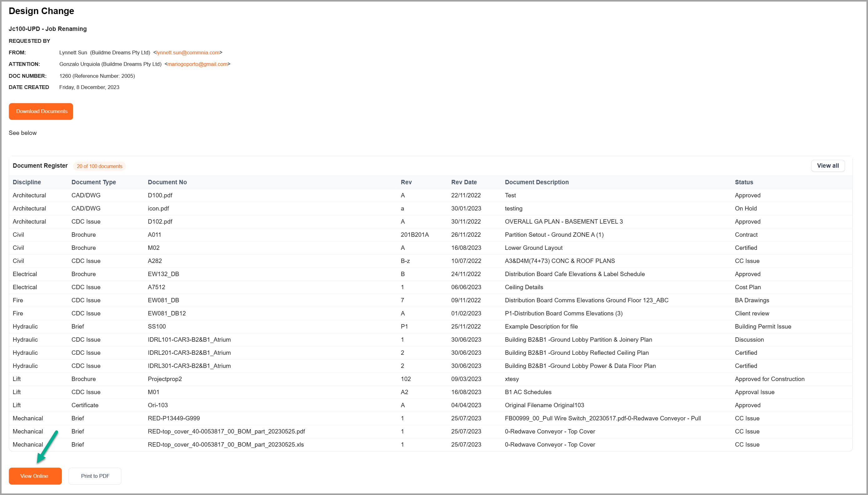This screenshot has width=868, height=495.
Task: Click the Status column header
Action: (x=744, y=182)
